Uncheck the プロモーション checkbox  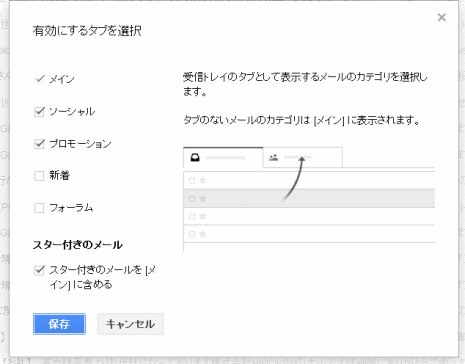[x=39, y=144]
